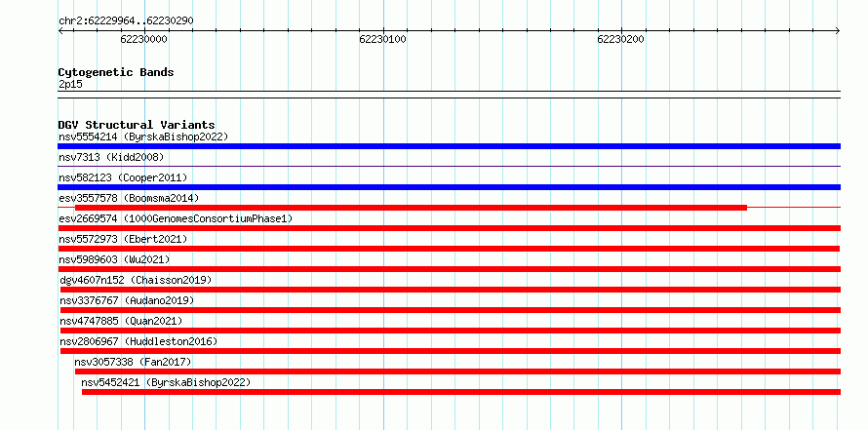Select the red bar under nsv5572973
868x430 pixels.
(449, 249)
